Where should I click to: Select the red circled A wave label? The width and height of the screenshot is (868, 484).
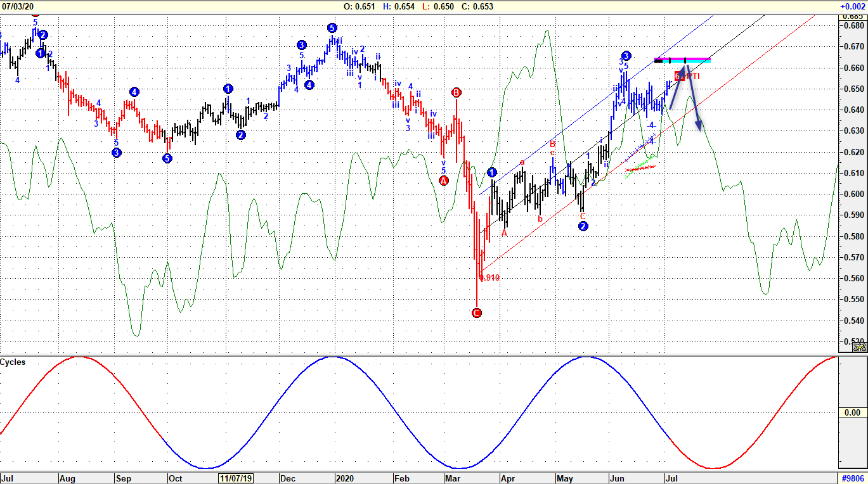pos(444,181)
